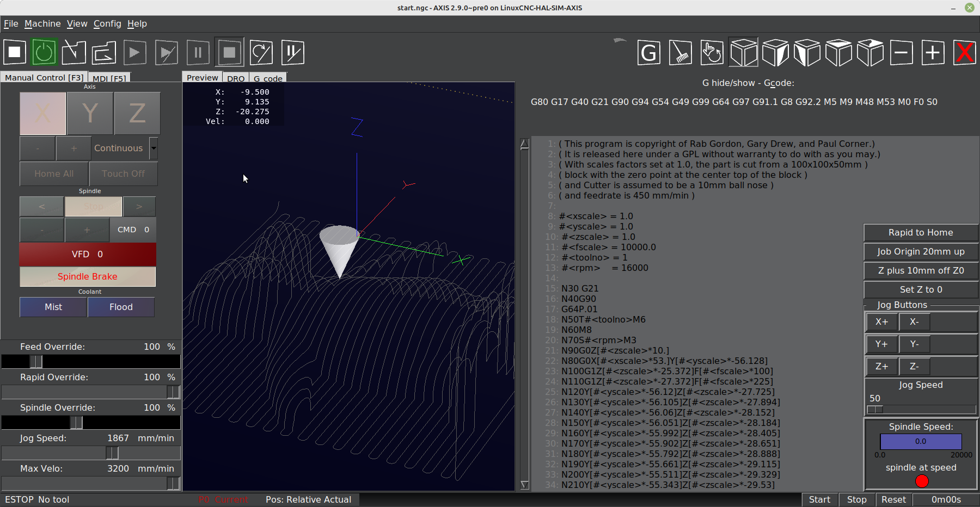
Task: Click the red X toolbar icon
Action: pos(965,53)
